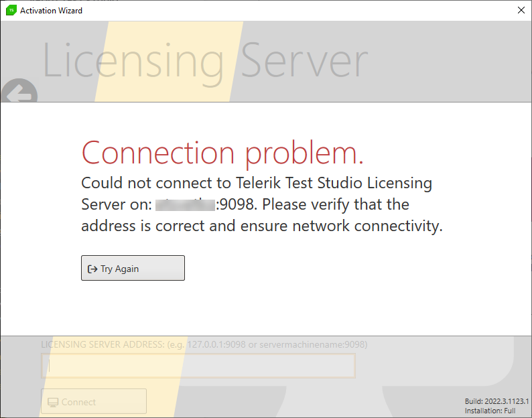Click the 'Connection problem.' heading
The image size is (532, 418).
click(x=222, y=153)
